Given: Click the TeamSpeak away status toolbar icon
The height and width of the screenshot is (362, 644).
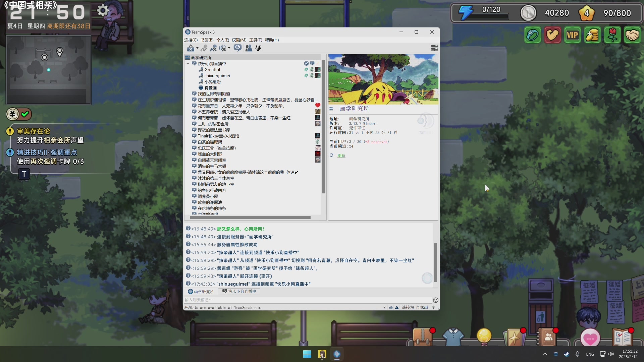Looking at the screenshot, I should 191,48.
